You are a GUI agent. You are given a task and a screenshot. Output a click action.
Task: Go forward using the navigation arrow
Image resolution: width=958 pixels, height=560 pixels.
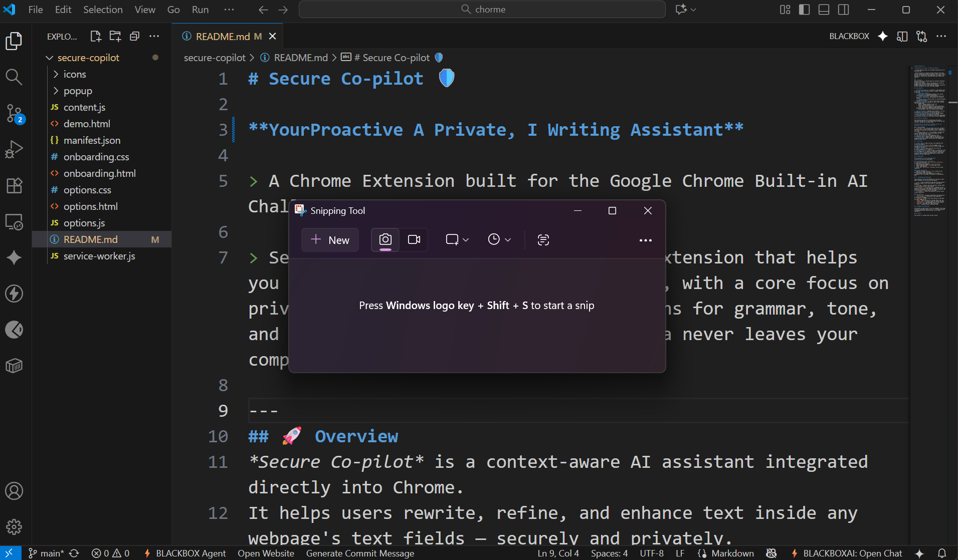coord(283,10)
